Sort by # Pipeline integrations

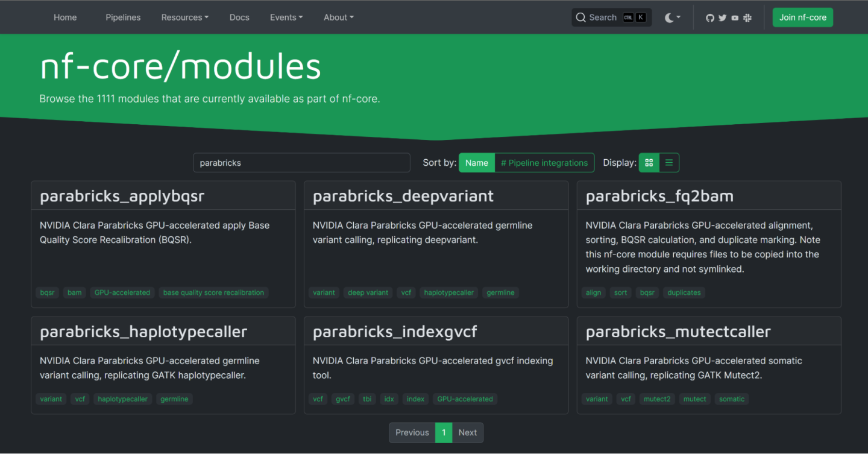pyautogui.click(x=544, y=162)
